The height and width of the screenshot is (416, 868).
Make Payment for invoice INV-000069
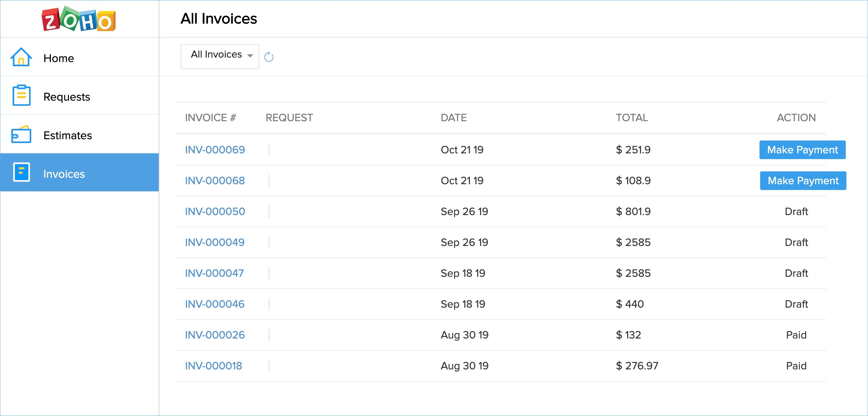(802, 150)
